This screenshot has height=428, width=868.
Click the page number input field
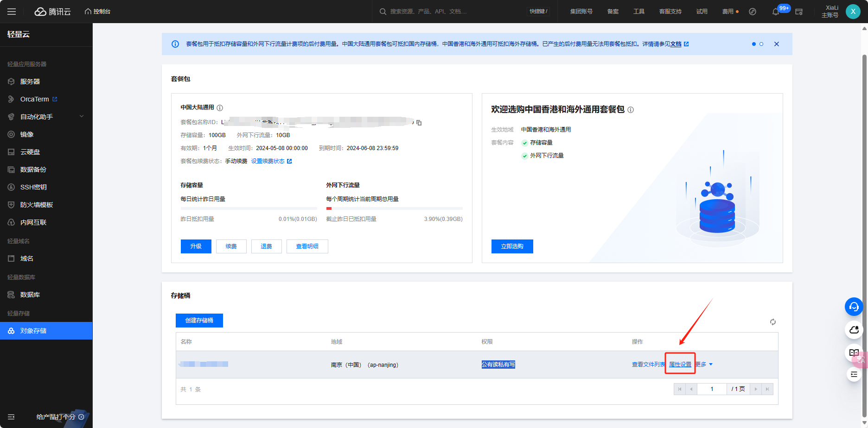pos(712,389)
